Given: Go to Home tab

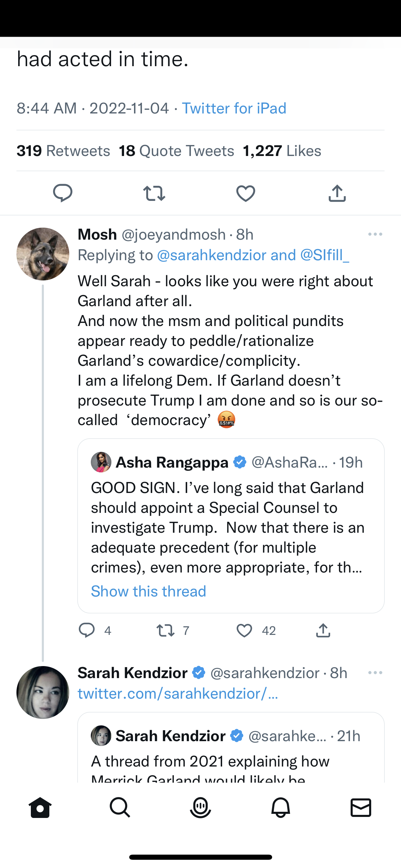Looking at the screenshot, I should coord(40,808).
